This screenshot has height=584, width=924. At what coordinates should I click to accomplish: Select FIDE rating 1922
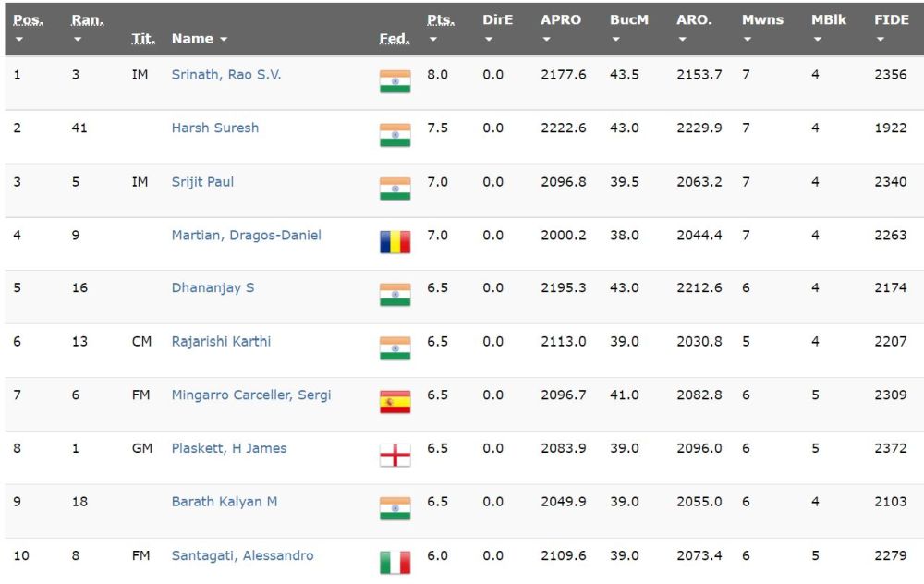click(891, 128)
